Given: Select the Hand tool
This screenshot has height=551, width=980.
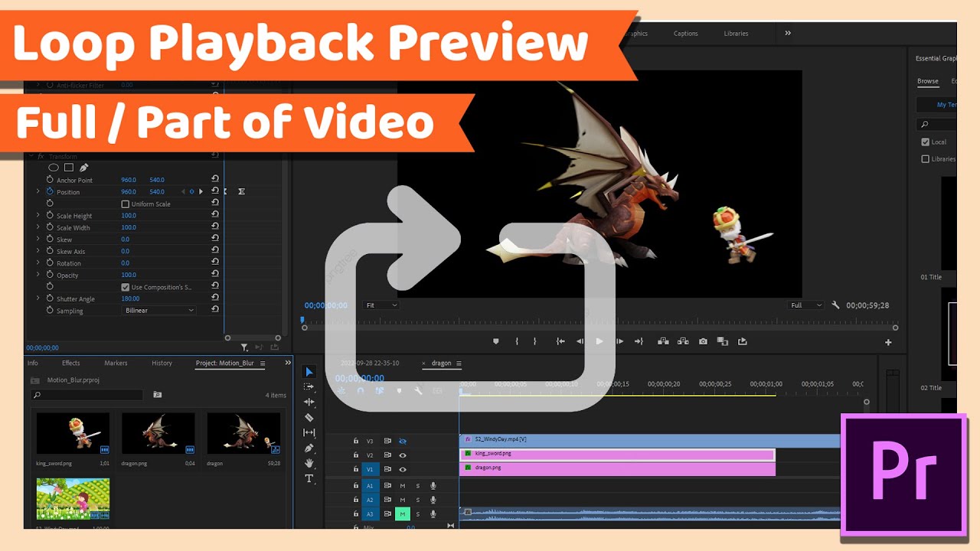Looking at the screenshot, I should (x=309, y=463).
